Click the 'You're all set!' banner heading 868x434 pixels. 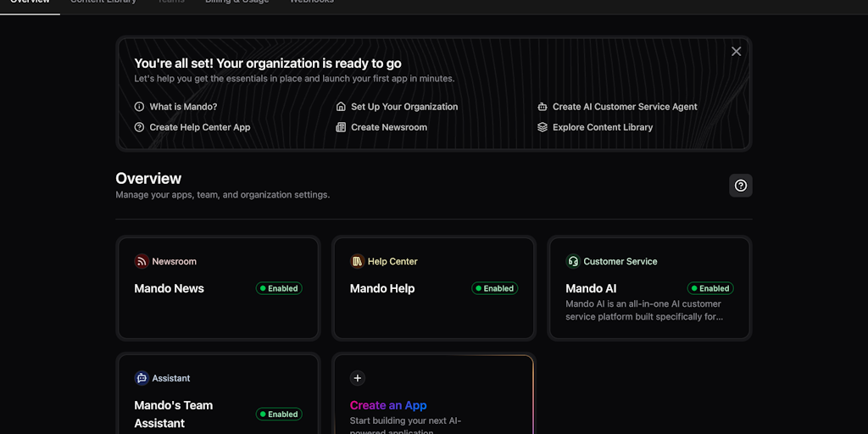pyautogui.click(x=268, y=64)
